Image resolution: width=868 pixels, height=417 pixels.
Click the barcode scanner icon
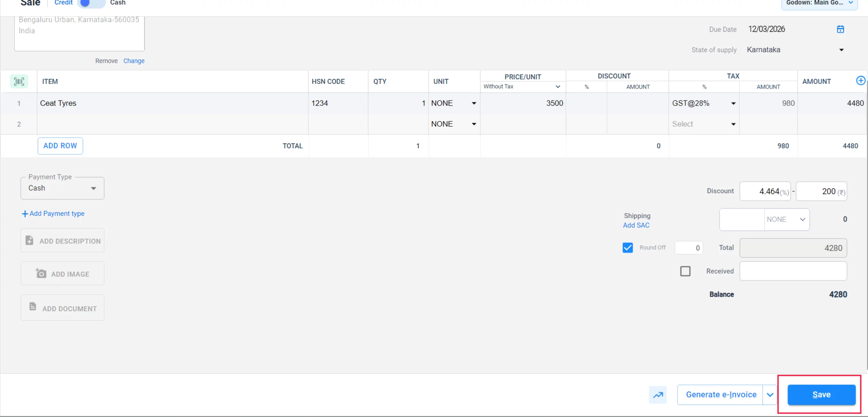point(19,81)
